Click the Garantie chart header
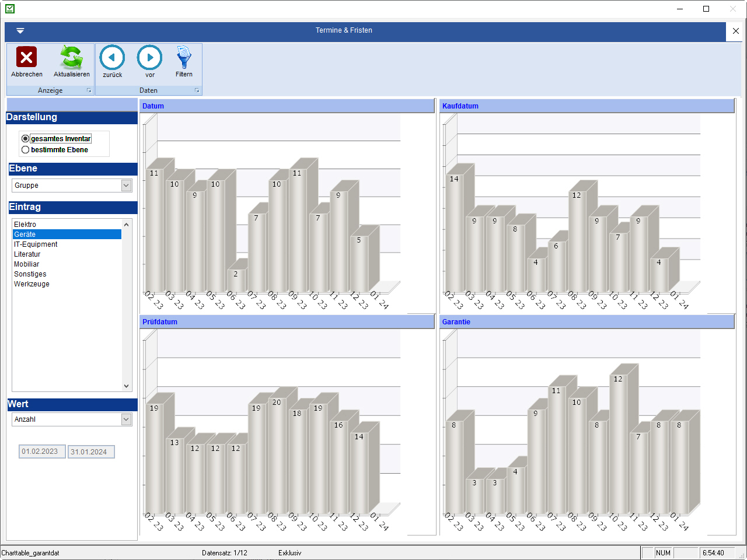 pyautogui.click(x=587, y=322)
